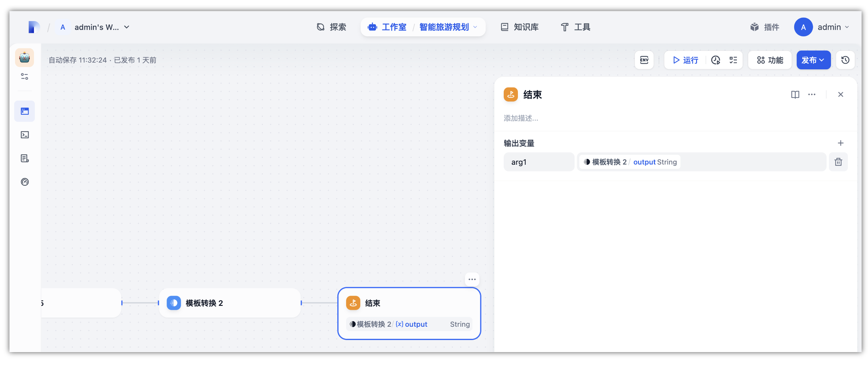Edit the 结束 panel title text
Viewport: 868px width, 365px height.
pos(532,95)
